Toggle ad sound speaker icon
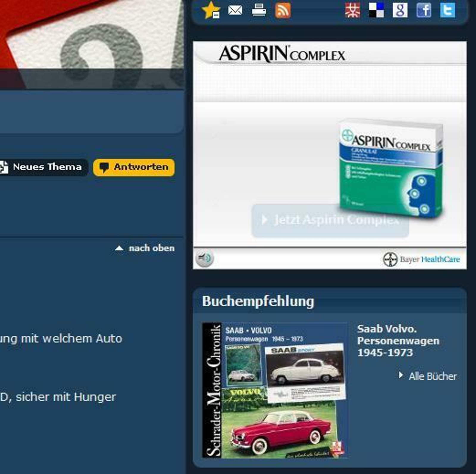The width and height of the screenshot is (476, 474). click(204, 258)
